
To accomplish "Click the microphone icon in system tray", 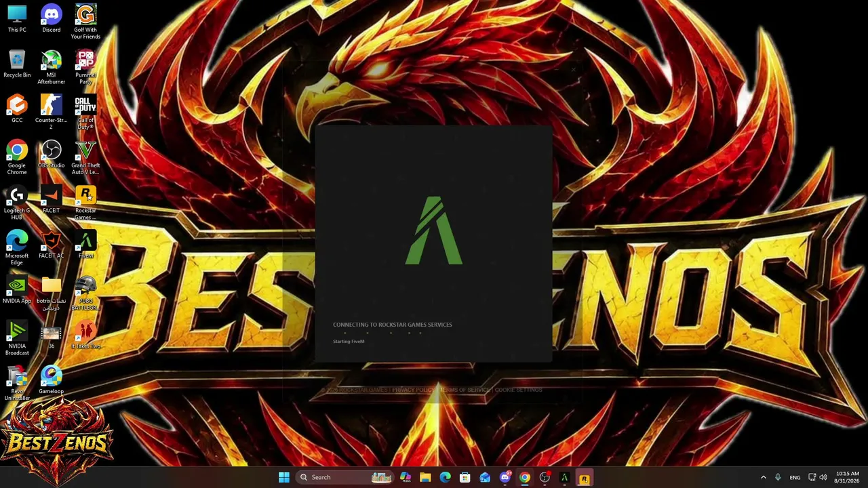I will 778,477.
